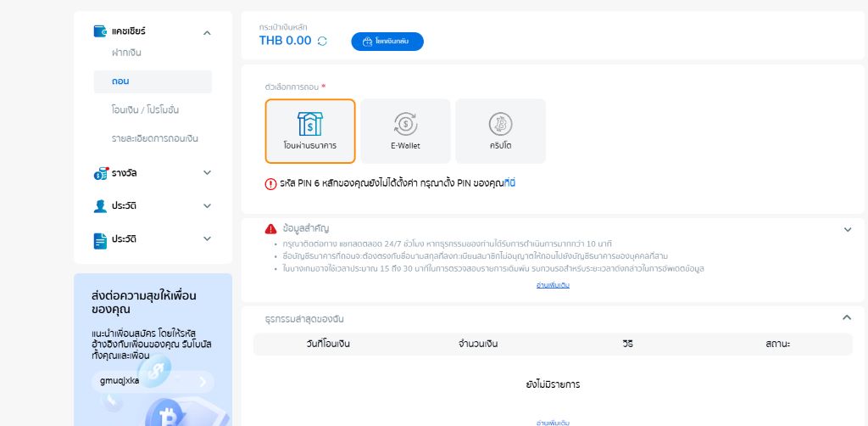Screen dimensions: 868x426
Task: Expand the รางวัล sidebar section
Action: (x=207, y=173)
